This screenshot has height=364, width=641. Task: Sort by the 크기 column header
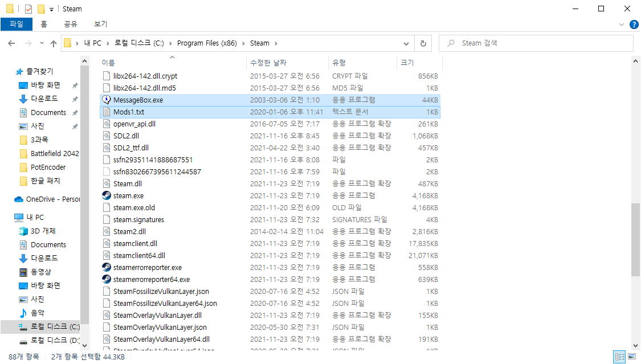click(407, 63)
